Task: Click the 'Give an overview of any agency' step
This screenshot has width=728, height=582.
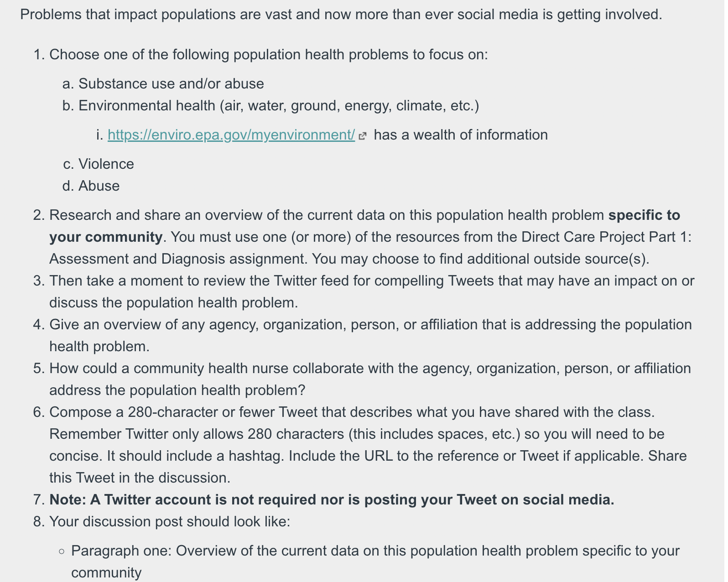Action: (370, 336)
